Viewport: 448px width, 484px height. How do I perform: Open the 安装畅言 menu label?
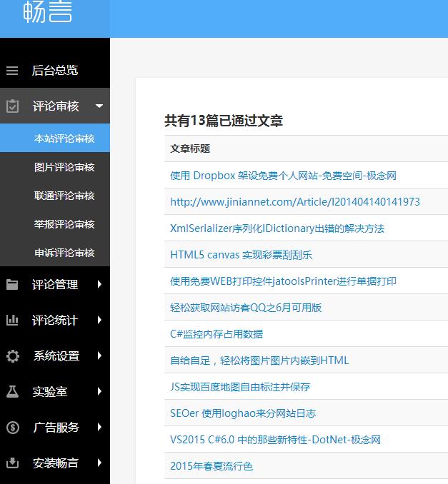[56, 463]
